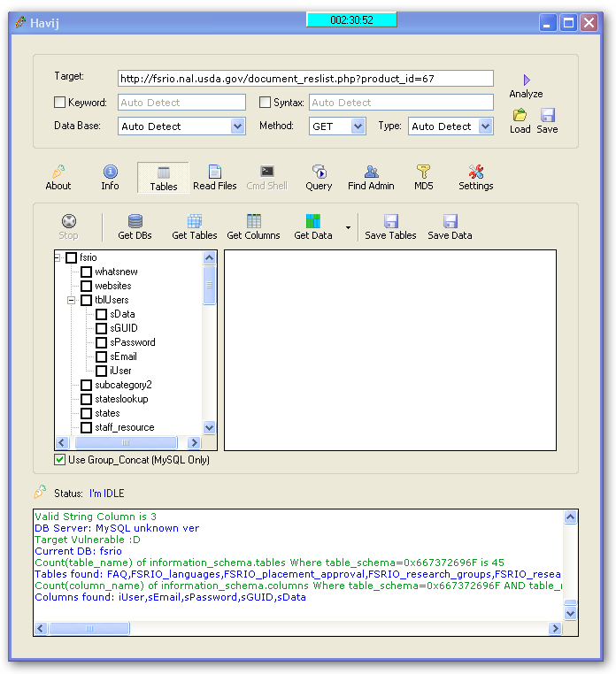Click tree panel vertical scrollbar thumb
616x674 pixels.
(x=209, y=285)
